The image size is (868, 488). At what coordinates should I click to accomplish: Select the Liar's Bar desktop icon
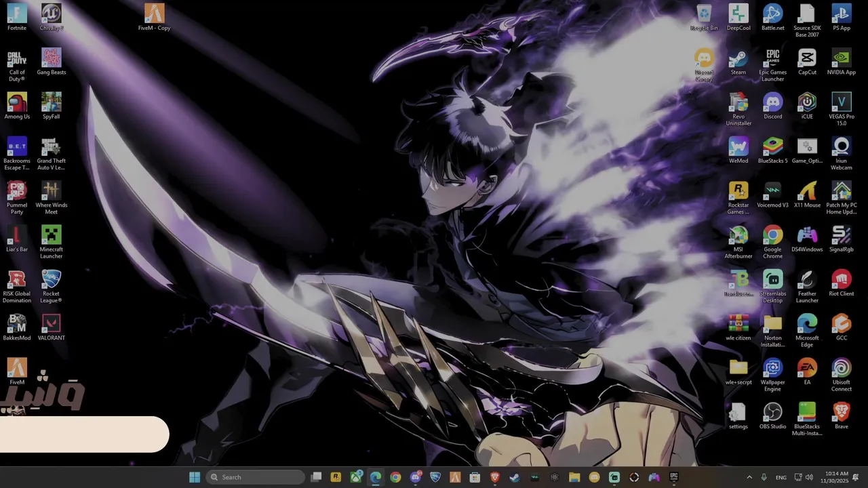[17, 239]
